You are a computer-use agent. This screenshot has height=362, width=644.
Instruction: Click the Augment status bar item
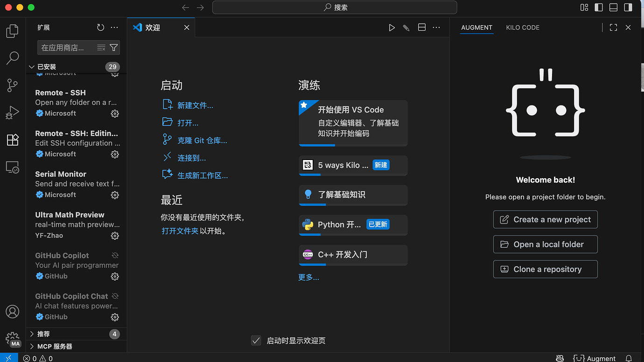(595, 358)
